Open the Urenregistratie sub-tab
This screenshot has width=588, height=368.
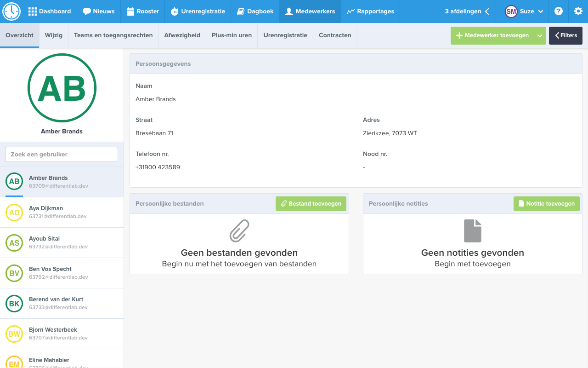click(285, 35)
